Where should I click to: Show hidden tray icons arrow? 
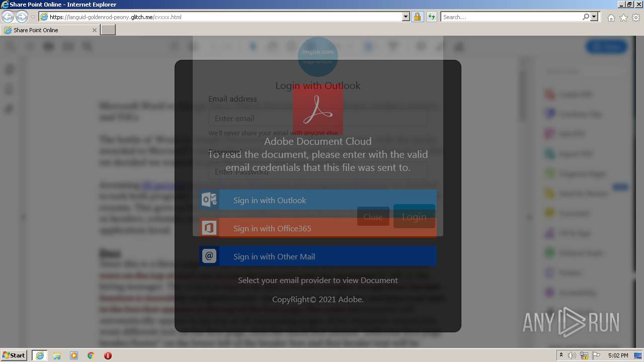tap(561, 355)
